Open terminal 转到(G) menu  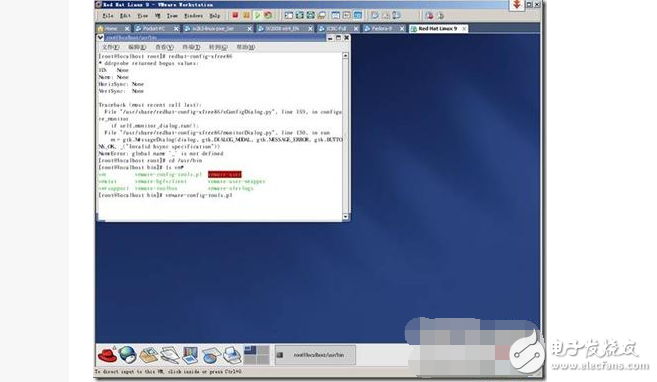coord(218,47)
